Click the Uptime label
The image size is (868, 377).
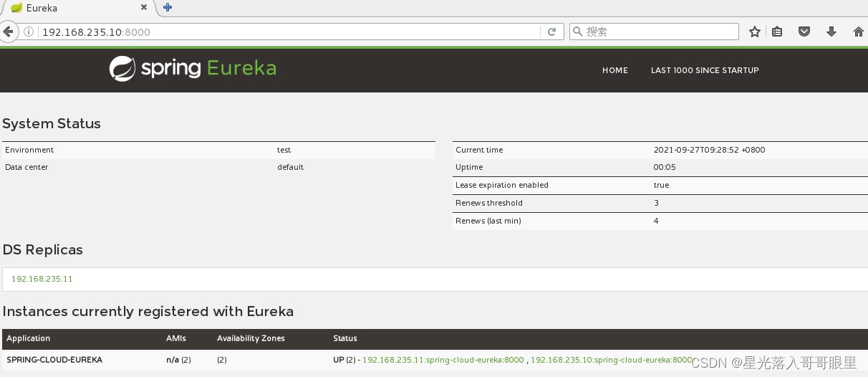(469, 167)
